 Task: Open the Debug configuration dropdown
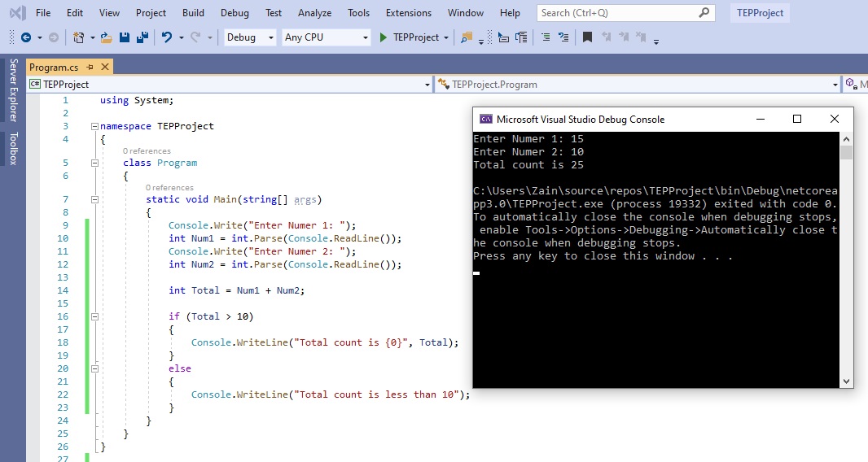pos(251,37)
